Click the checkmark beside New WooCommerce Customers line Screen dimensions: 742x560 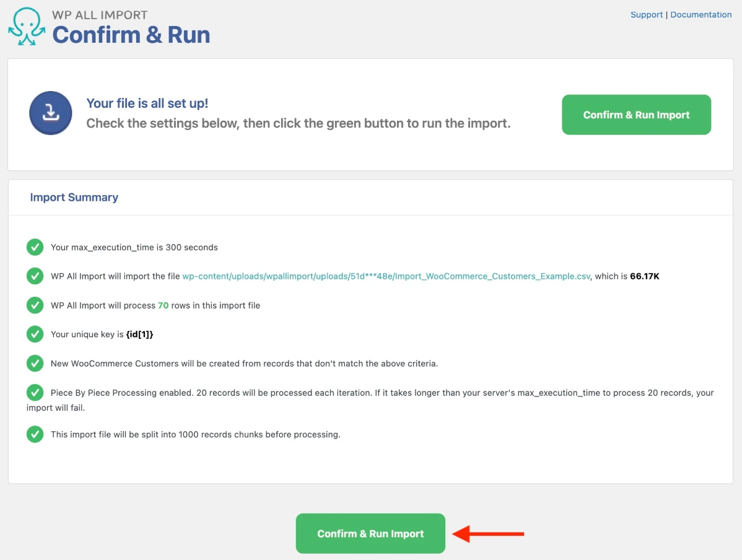pyautogui.click(x=35, y=364)
